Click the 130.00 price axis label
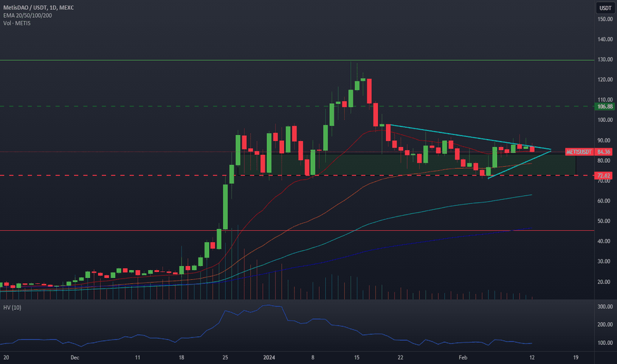 [605, 60]
